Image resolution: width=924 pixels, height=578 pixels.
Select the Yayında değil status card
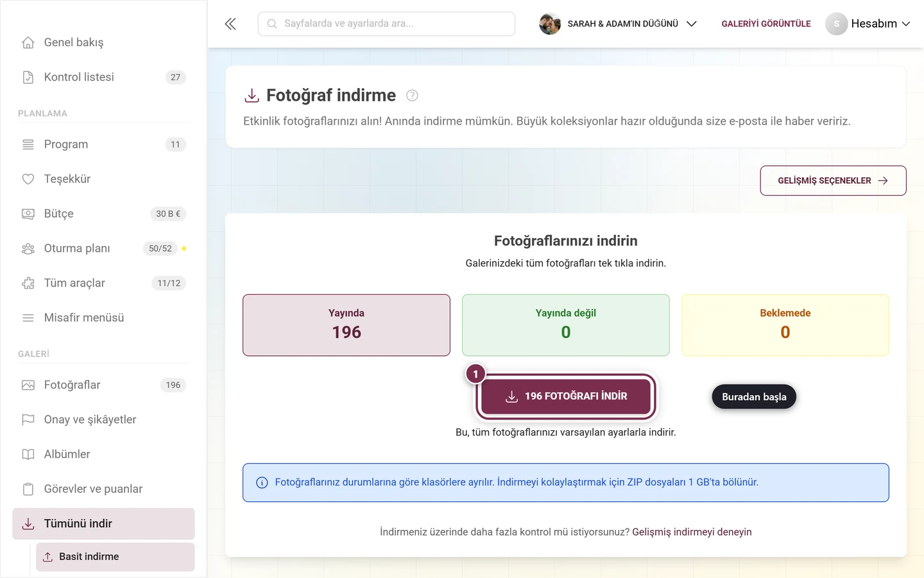(x=566, y=325)
